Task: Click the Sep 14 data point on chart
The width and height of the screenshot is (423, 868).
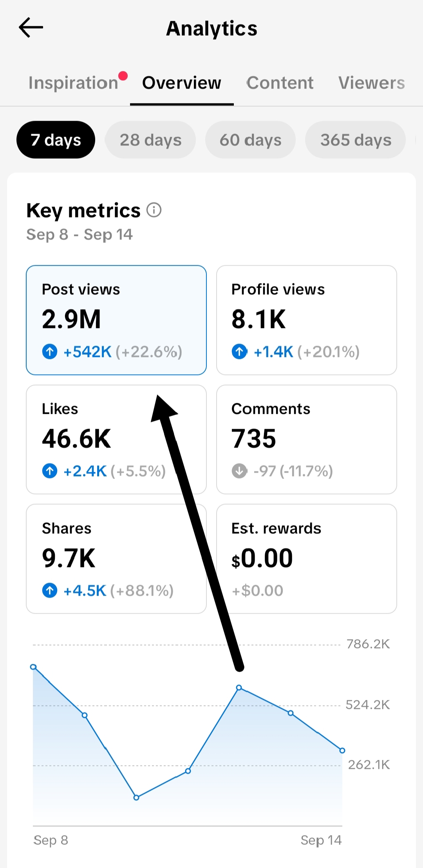Action: [x=342, y=750]
